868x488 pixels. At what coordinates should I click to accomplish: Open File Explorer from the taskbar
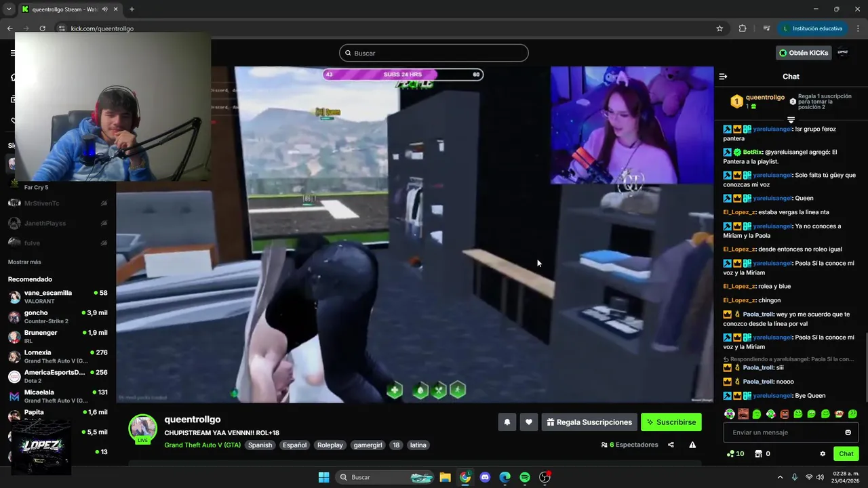click(x=445, y=477)
